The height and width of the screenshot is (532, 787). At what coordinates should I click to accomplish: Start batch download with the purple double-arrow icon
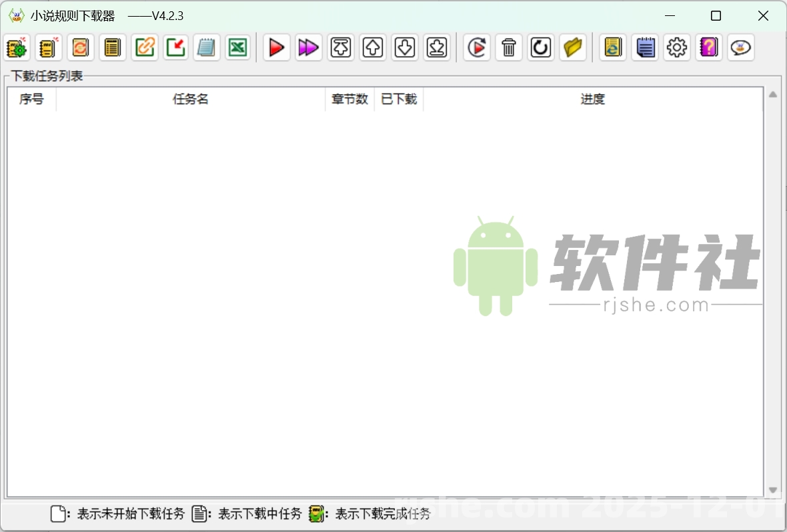click(308, 47)
